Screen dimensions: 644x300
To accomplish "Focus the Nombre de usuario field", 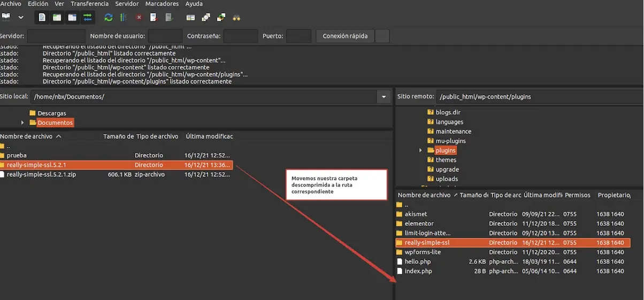I will 165,36.
